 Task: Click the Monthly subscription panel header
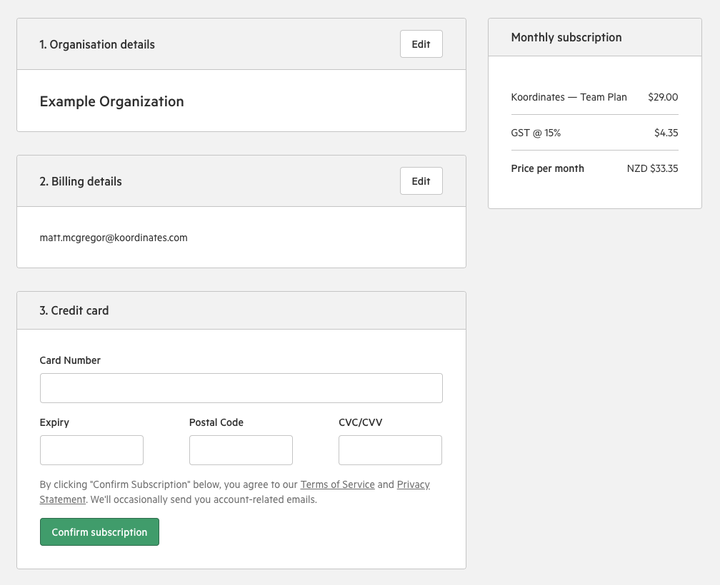(x=595, y=37)
